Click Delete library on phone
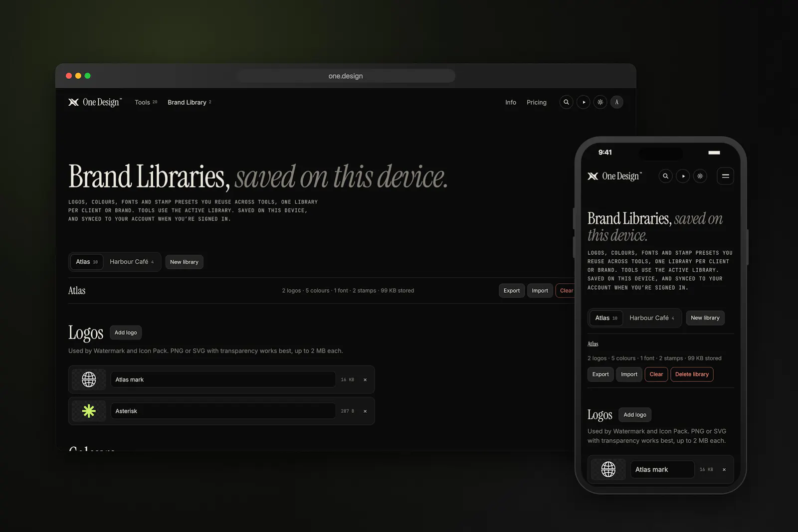 pyautogui.click(x=692, y=374)
